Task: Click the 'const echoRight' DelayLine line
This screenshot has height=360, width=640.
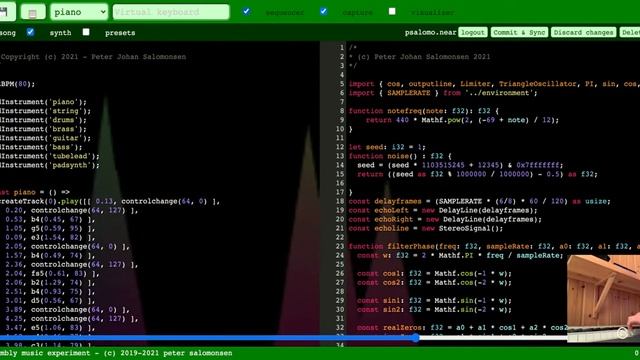Action: coord(445,219)
